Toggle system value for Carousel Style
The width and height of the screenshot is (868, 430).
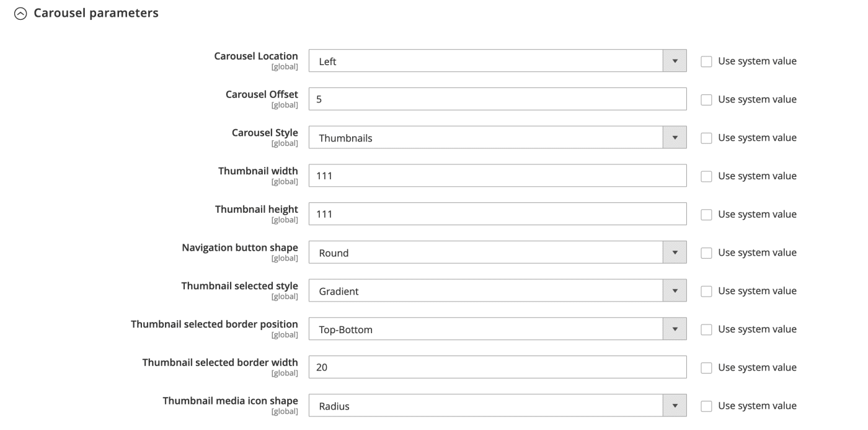(706, 138)
